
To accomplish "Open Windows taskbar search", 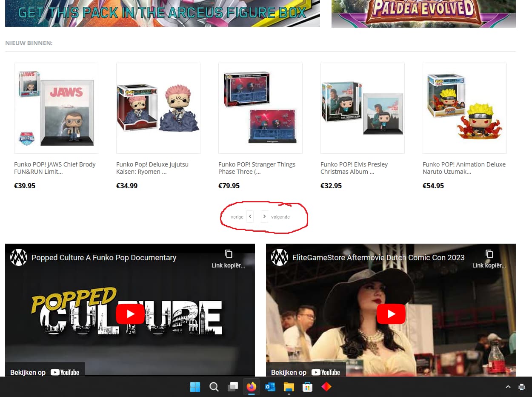I will tap(214, 387).
